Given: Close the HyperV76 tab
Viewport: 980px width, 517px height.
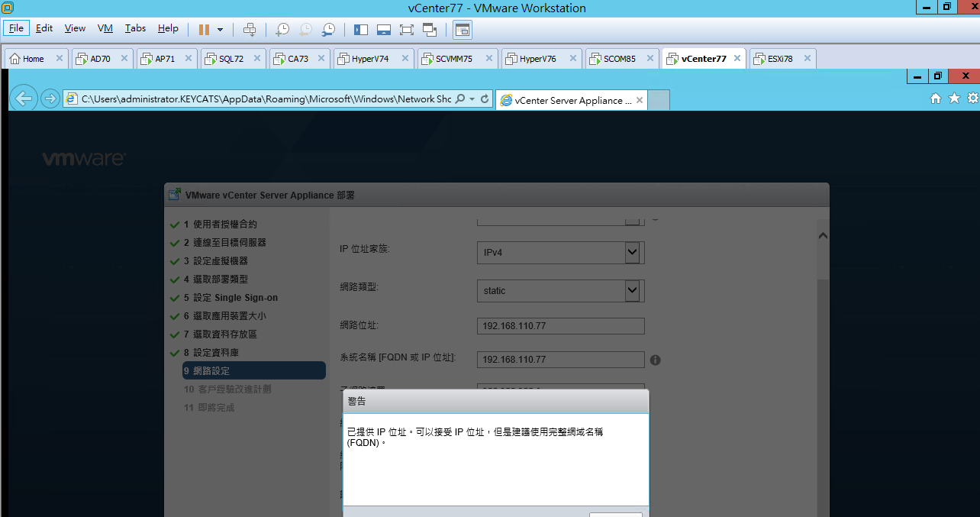Looking at the screenshot, I should (x=573, y=59).
